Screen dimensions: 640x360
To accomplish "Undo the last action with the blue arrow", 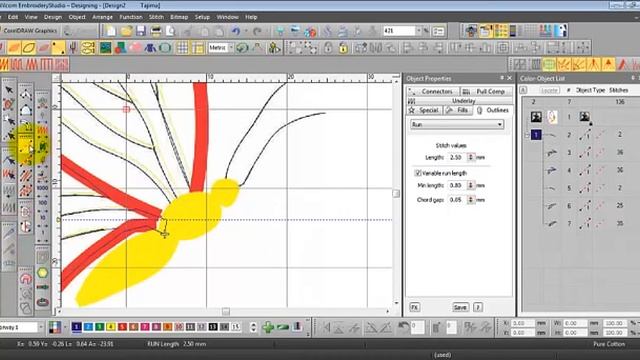I will click(x=236, y=31).
